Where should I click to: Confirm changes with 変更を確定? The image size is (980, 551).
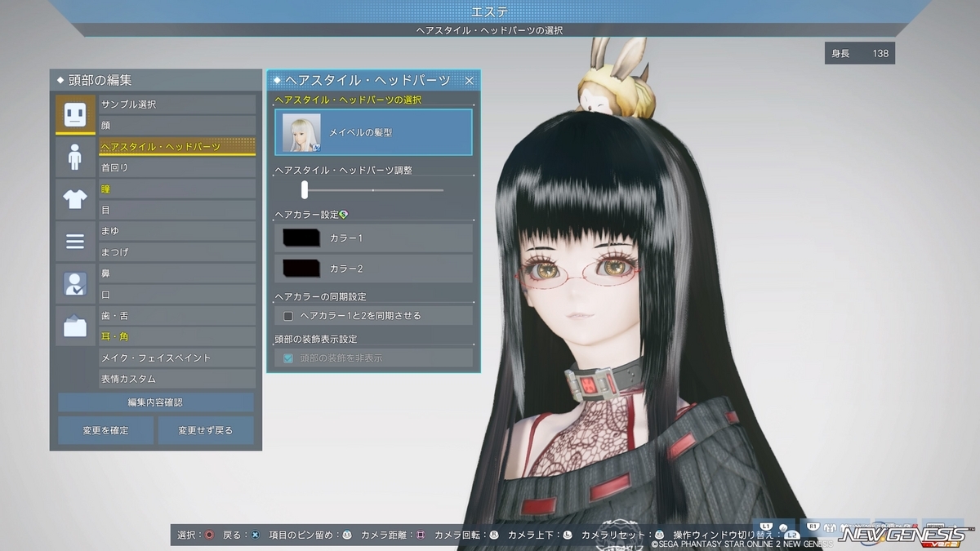pos(105,430)
